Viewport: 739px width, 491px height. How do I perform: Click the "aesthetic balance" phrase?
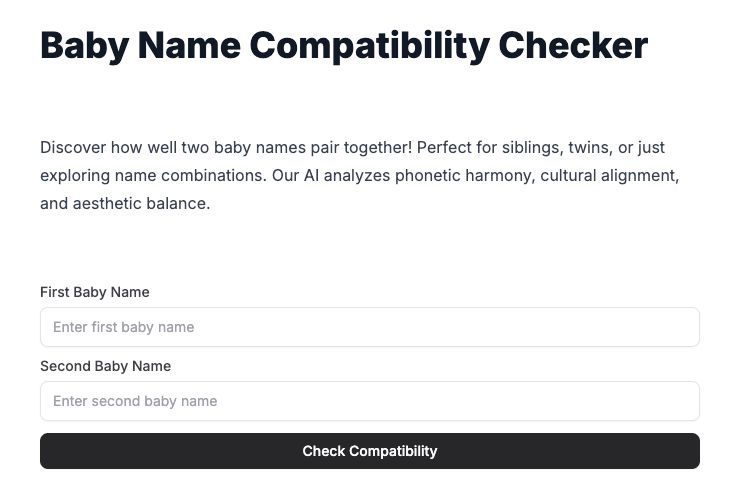click(x=140, y=203)
